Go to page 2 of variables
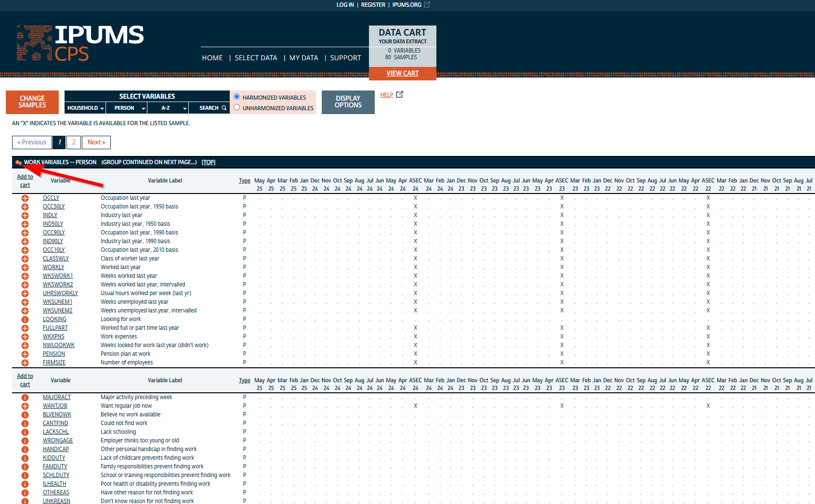815x504 pixels. coord(74,142)
